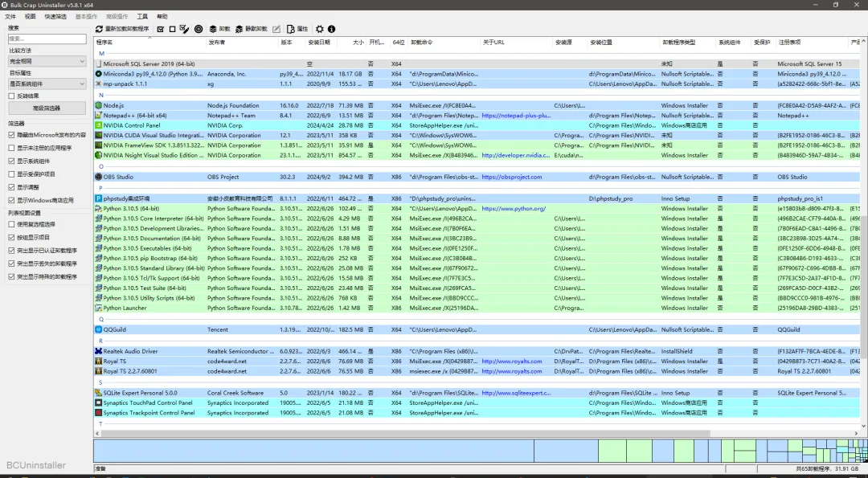Enable the 反转结果 checkbox
Screen dimensions: 868x478
tap(11, 96)
